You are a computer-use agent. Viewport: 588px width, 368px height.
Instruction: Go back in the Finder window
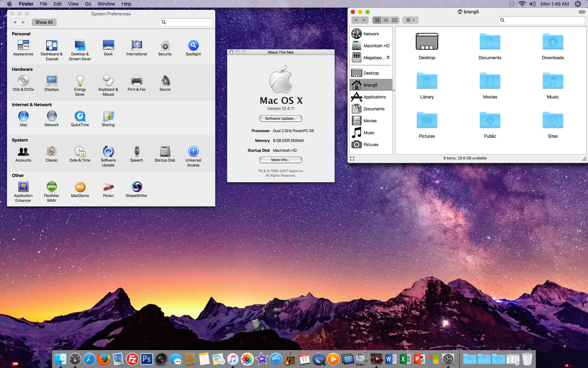pyautogui.click(x=356, y=20)
